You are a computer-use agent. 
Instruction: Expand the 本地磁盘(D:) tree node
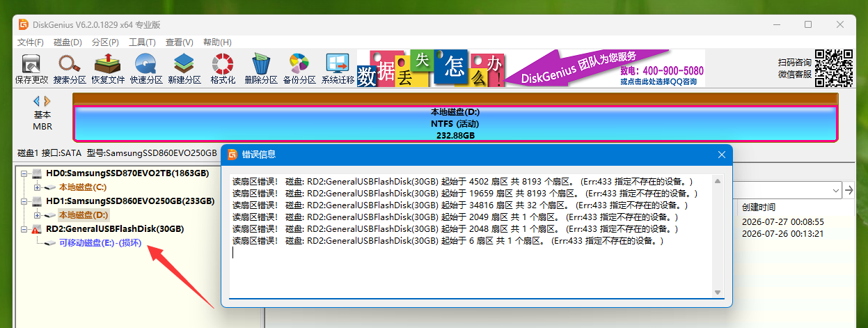(37, 215)
